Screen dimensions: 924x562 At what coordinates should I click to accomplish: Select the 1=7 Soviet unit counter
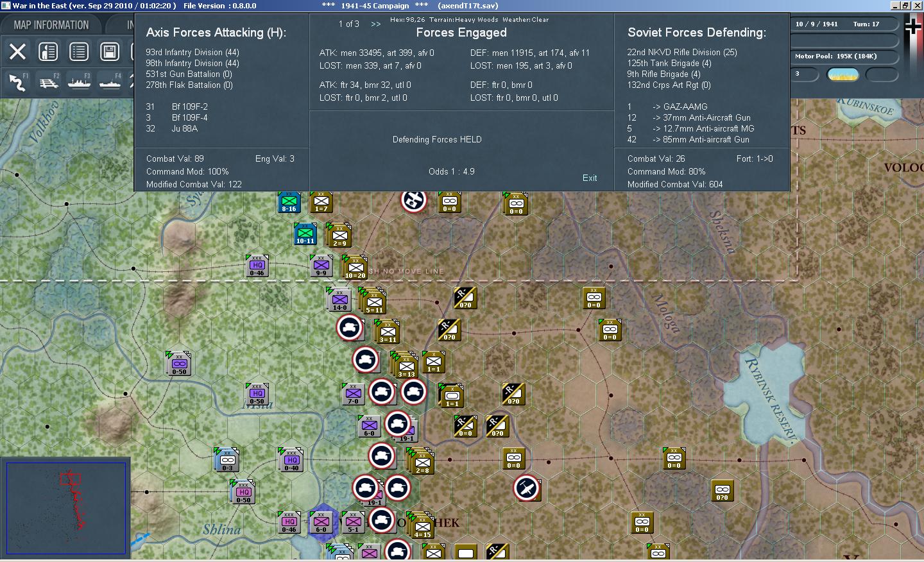321,203
